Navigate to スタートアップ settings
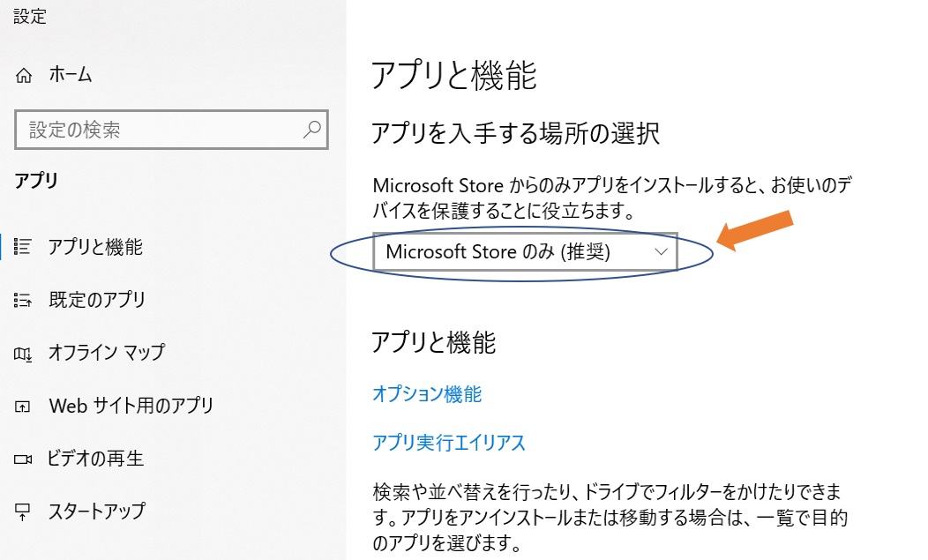The height and width of the screenshot is (560, 928). [x=97, y=511]
